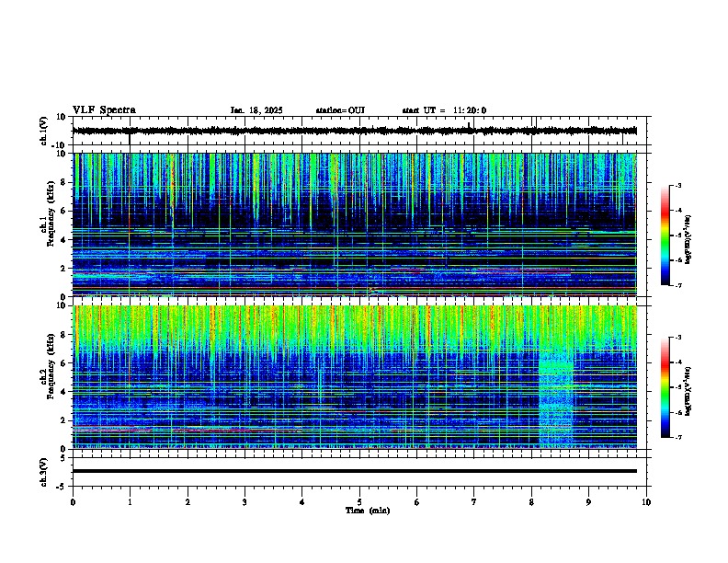Image resolution: width=728 pixels, height=563 pixels.
Task: Click the "VLF Spectra" plot title
Action: coord(104,110)
